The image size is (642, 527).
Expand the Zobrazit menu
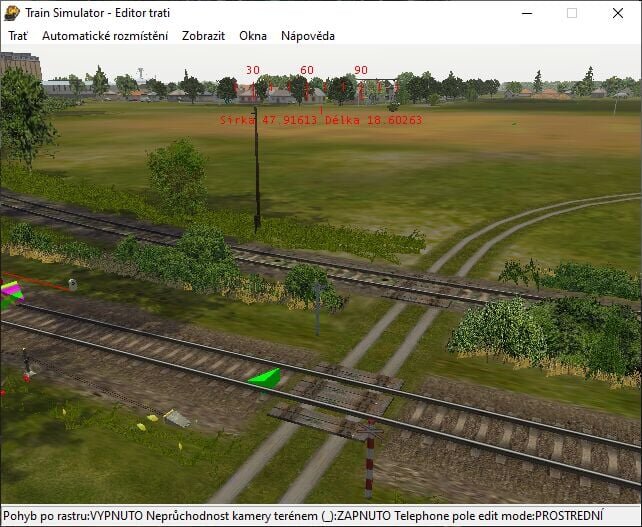point(203,35)
